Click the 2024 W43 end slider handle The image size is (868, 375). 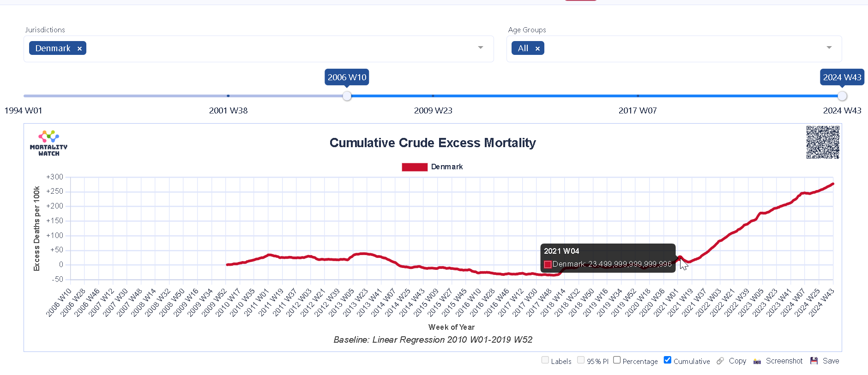coord(842,96)
